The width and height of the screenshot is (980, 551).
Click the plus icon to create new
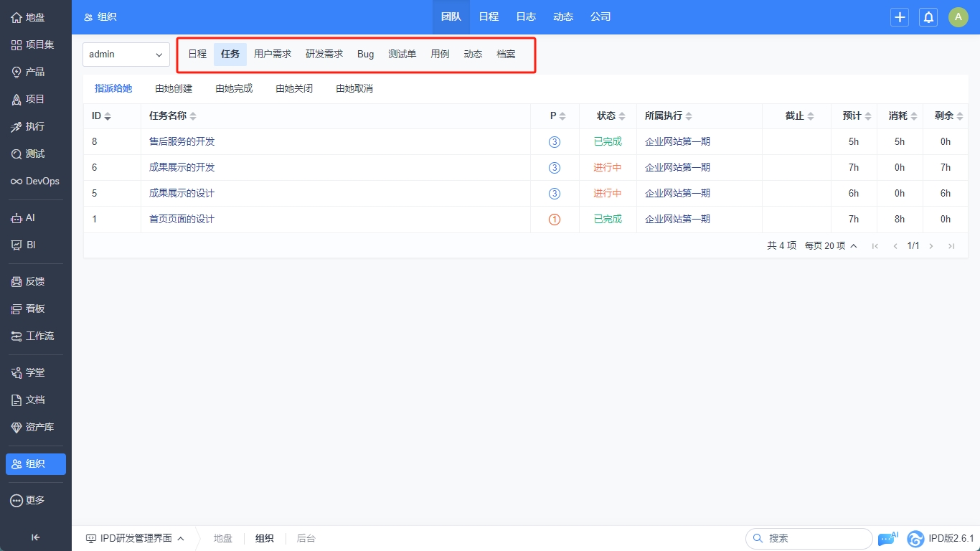900,17
